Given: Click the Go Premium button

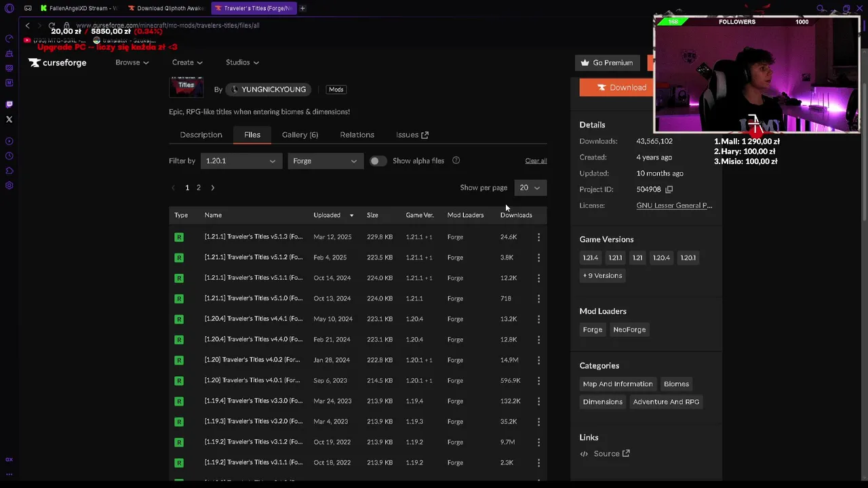Looking at the screenshot, I should coord(607,62).
